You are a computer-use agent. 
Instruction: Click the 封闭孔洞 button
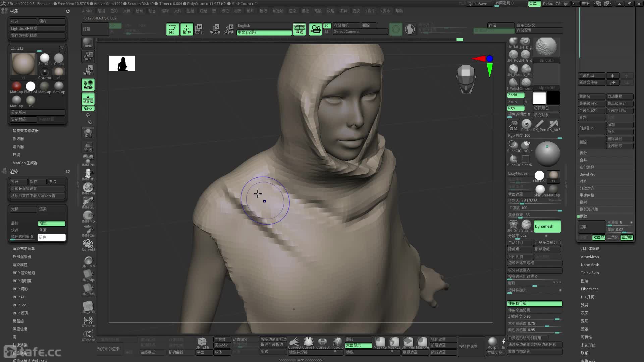point(520,257)
